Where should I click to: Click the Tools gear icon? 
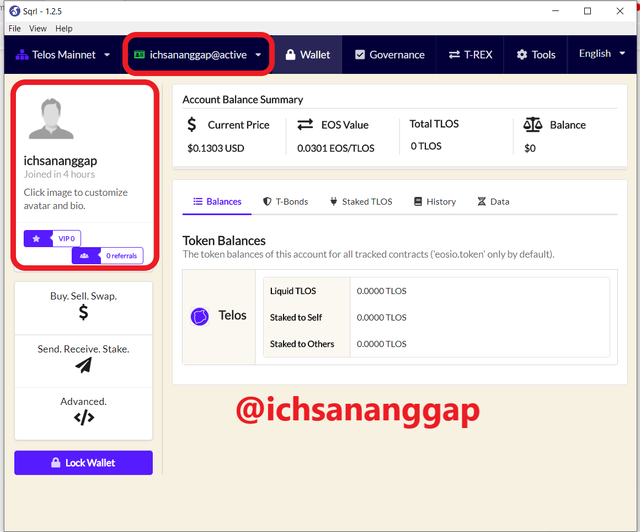pos(522,55)
